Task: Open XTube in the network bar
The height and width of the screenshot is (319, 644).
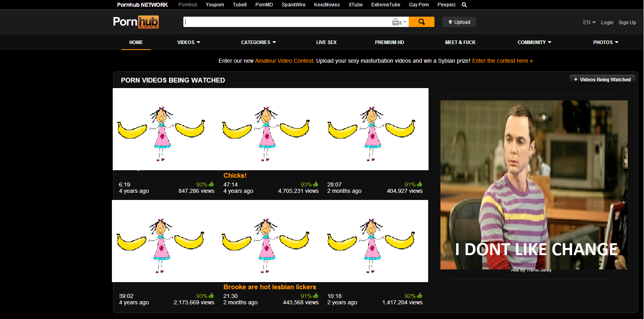Action: [356, 5]
